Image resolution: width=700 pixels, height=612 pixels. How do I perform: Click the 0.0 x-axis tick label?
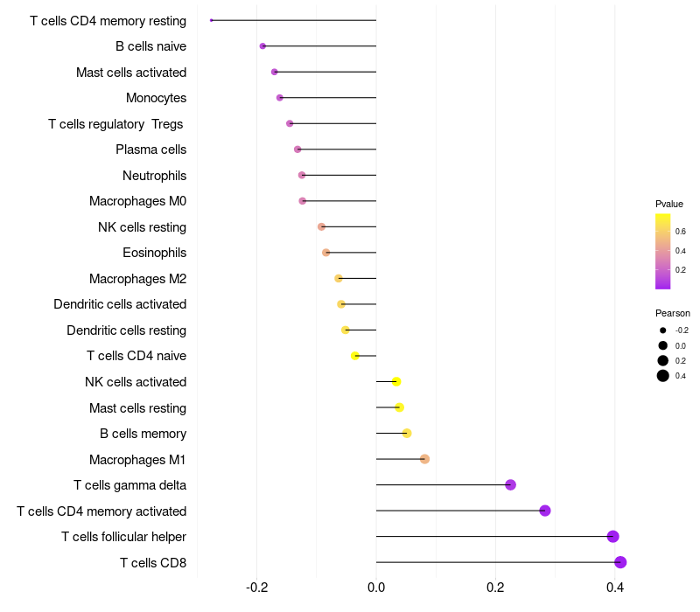376,587
